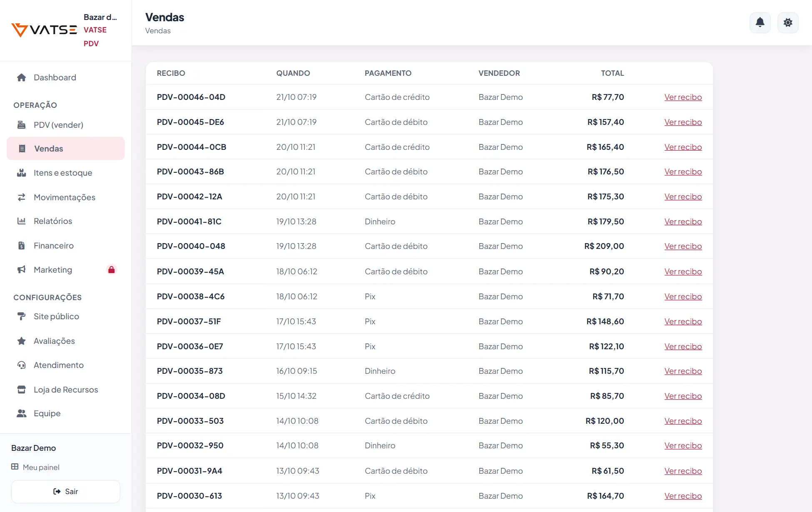The image size is (812, 512).
Task: Open Atendimento menu item
Action: click(x=66, y=365)
